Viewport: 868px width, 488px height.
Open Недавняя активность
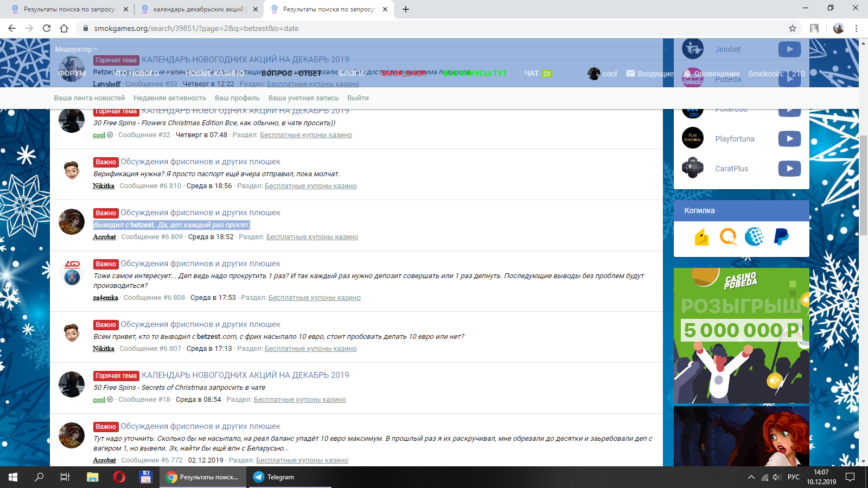pyautogui.click(x=170, y=98)
